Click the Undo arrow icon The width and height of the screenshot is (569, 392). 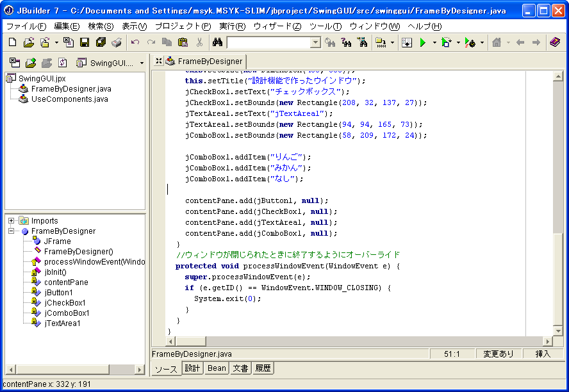tap(135, 42)
